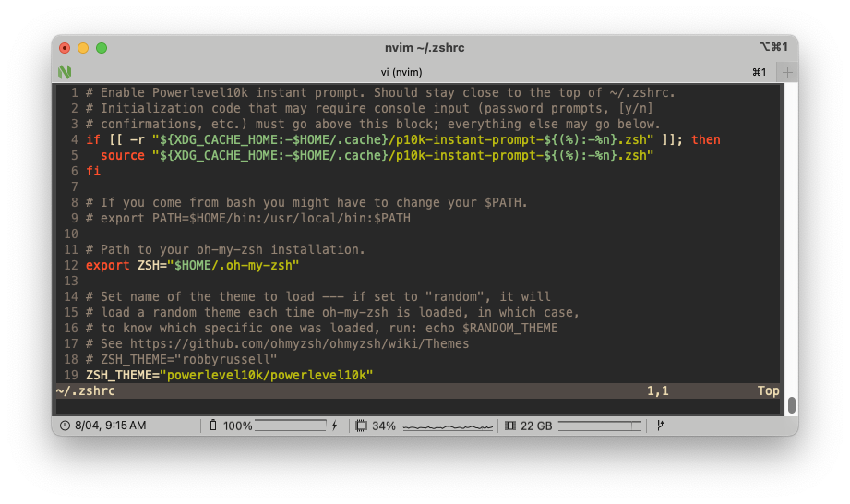The width and height of the screenshot is (850, 504).
Task: Click the ⌥⌘1 label in the title bar
Action: pos(773,47)
